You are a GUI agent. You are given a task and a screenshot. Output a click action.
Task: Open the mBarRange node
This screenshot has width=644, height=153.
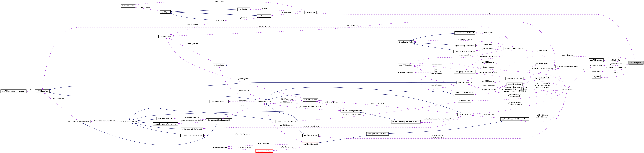tap(596, 71)
